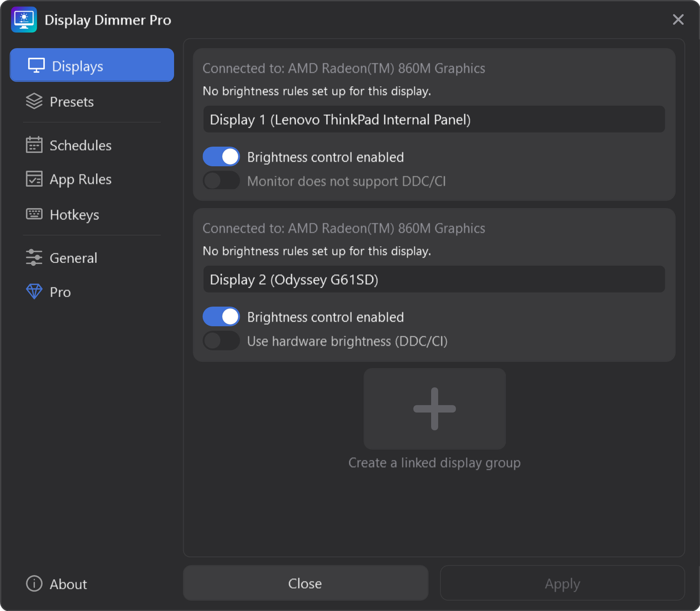700x611 pixels.
Task: Click the Display Dimmer Pro app logo
Action: [24, 20]
